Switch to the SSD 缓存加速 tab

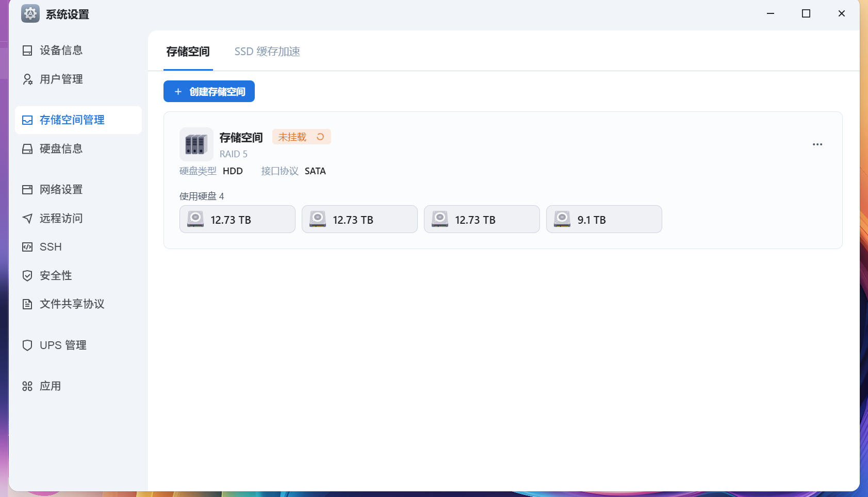267,52
